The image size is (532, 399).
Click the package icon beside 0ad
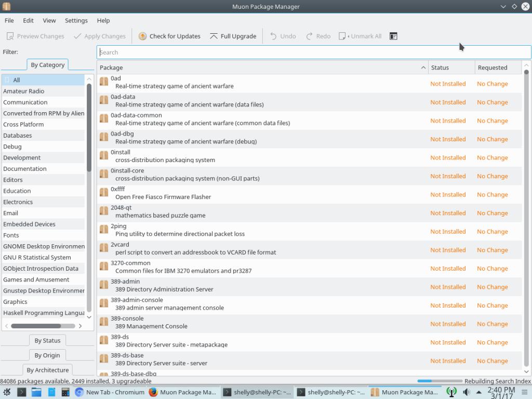pos(104,82)
